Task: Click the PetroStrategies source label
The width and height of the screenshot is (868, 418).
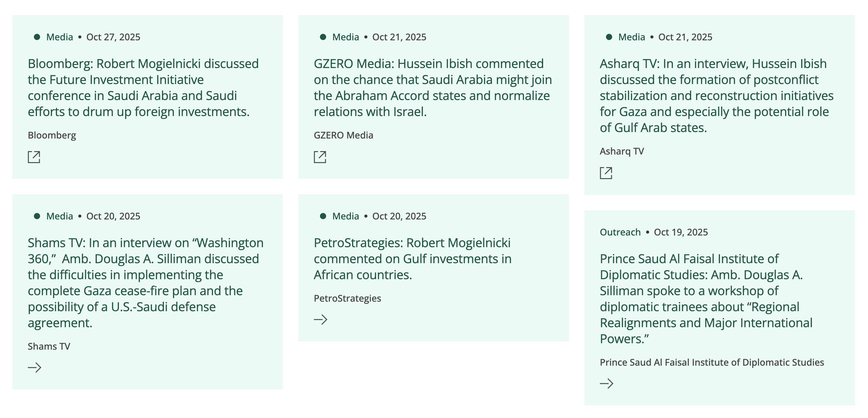Action: point(347,298)
